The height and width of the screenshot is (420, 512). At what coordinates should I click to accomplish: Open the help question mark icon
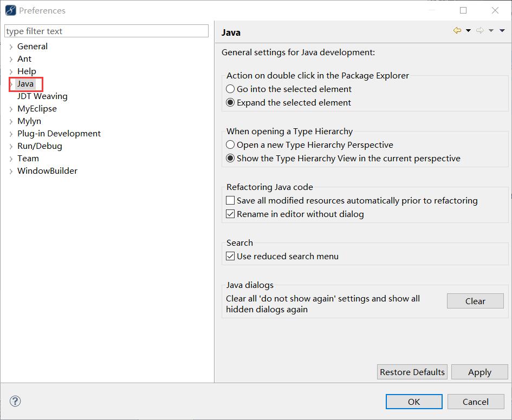click(x=15, y=401)
